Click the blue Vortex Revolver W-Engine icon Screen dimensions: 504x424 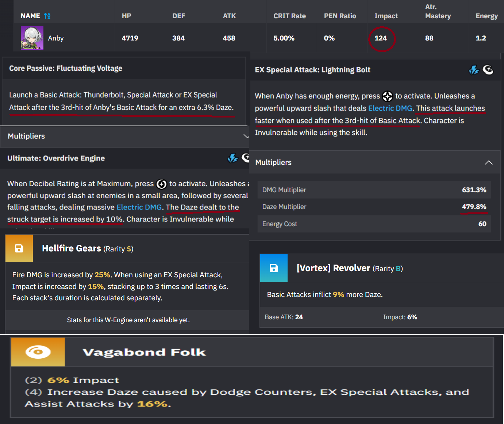(274, 268)
